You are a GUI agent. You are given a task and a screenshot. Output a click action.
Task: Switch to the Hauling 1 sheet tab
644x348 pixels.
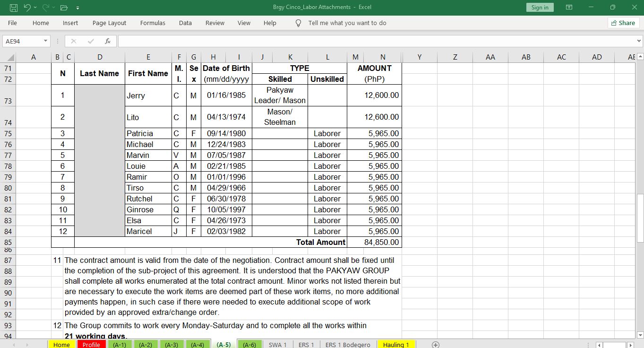click(396, 345)
